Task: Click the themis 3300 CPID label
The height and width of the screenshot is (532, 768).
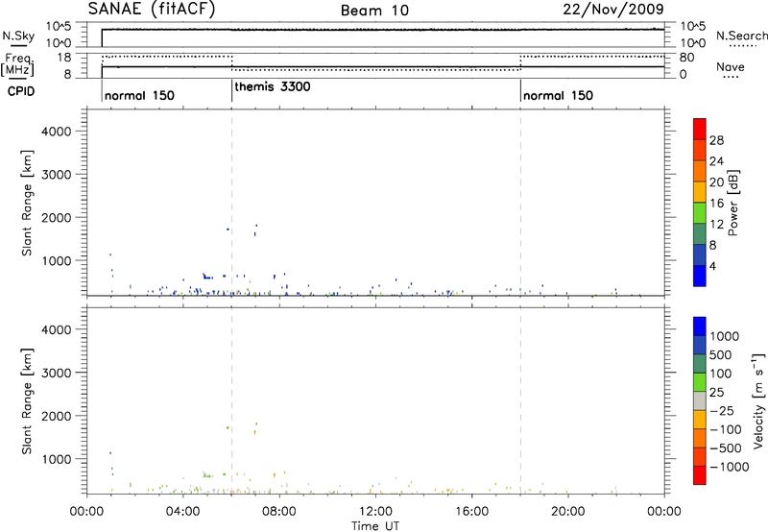Action: [273, 86]
